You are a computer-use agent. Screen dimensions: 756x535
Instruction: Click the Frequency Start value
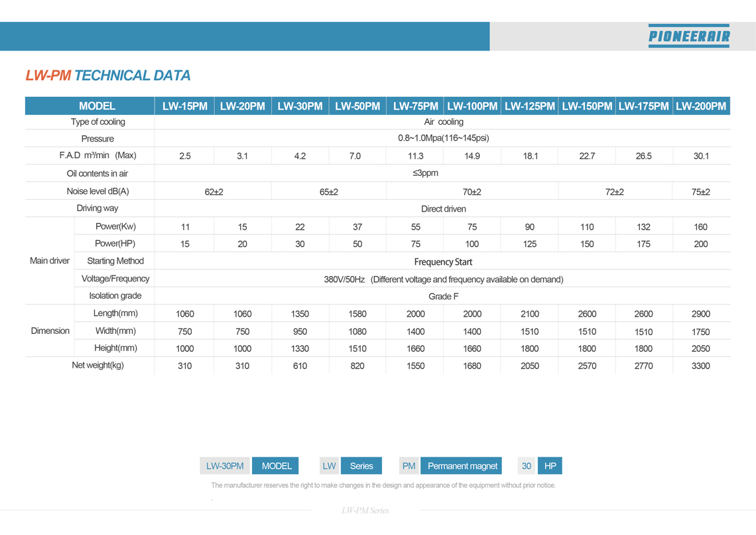click(x=443, y=262)
